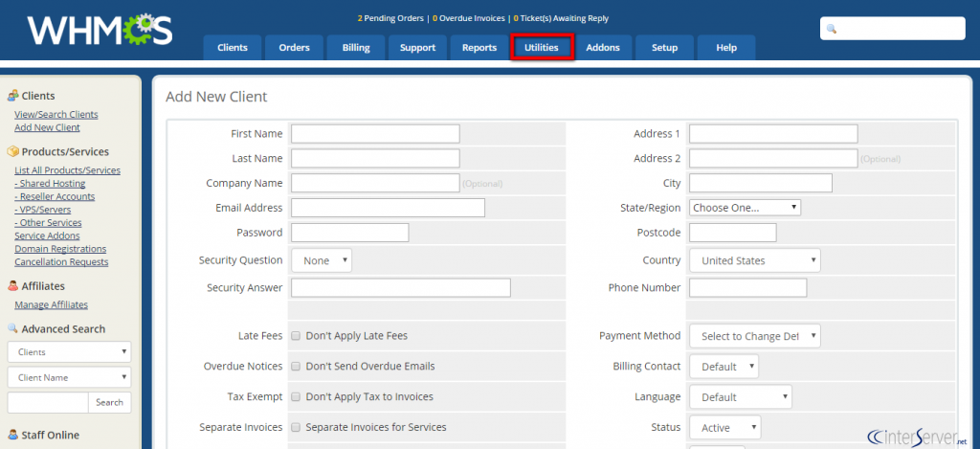
Task: Expand the State/Region dropdown
Action: [x=745, y=208]
